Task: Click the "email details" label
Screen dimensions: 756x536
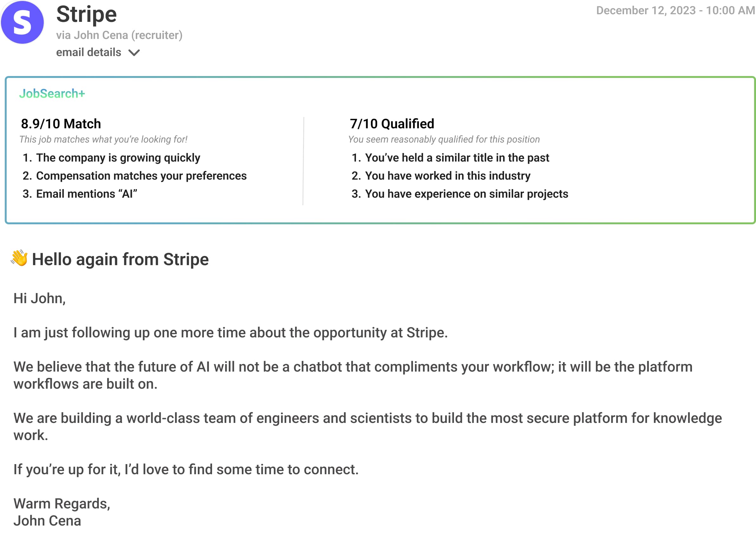Action: coord(88,53)
